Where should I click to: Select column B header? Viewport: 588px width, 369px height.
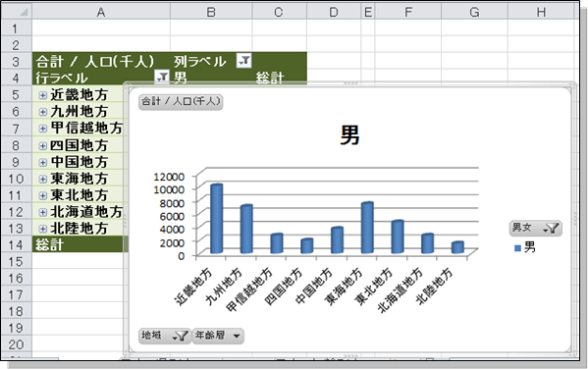(x=211, y=12)
